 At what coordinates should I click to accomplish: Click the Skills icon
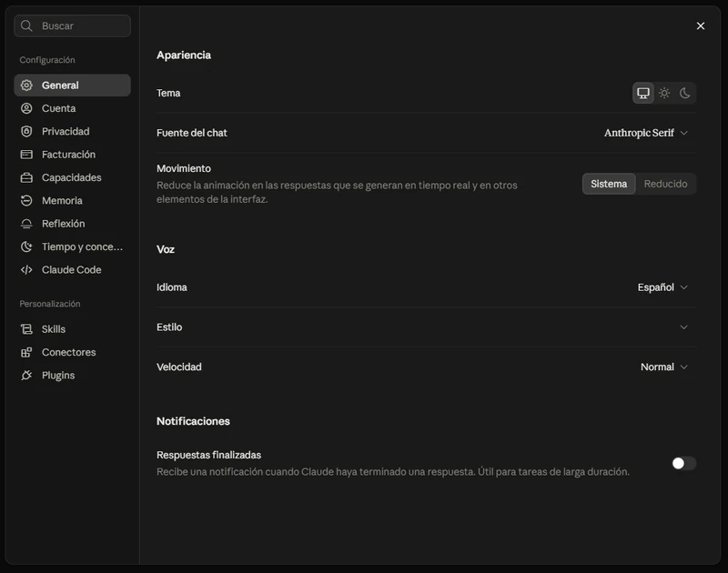point(26,329)
